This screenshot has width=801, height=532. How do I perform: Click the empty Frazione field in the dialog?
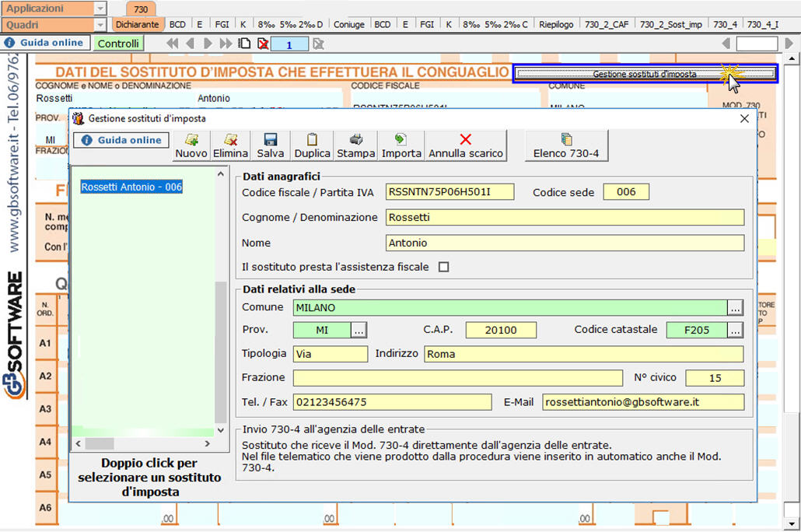tap(458, 378)
